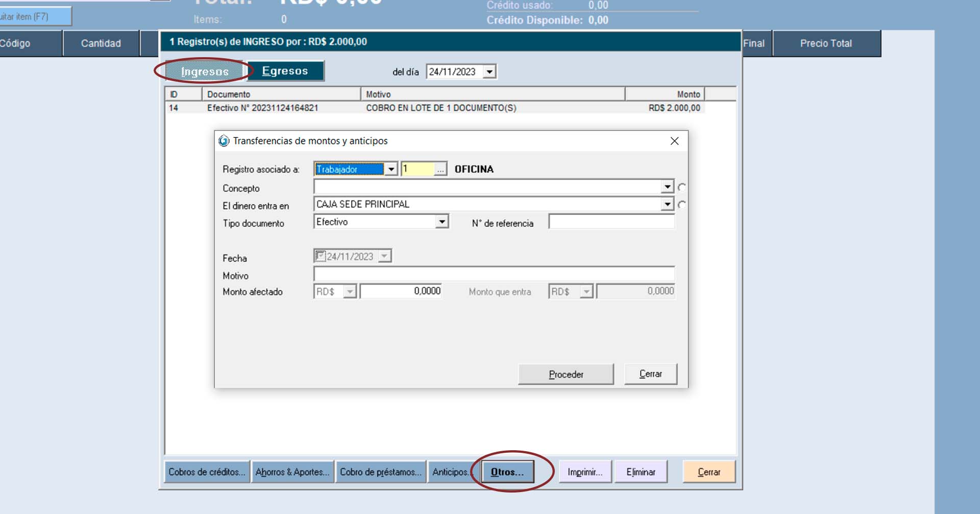Viewport: 980px width, 514px height.
Task: Expand the Tipo documento dropdown
Action: [x=442, y=222]
